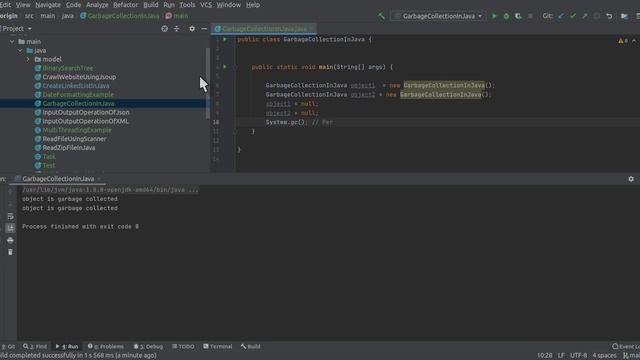Click src breadcrumb in navigation bar
The width and height of the screenshot is (640, 360).
(29, 16)
